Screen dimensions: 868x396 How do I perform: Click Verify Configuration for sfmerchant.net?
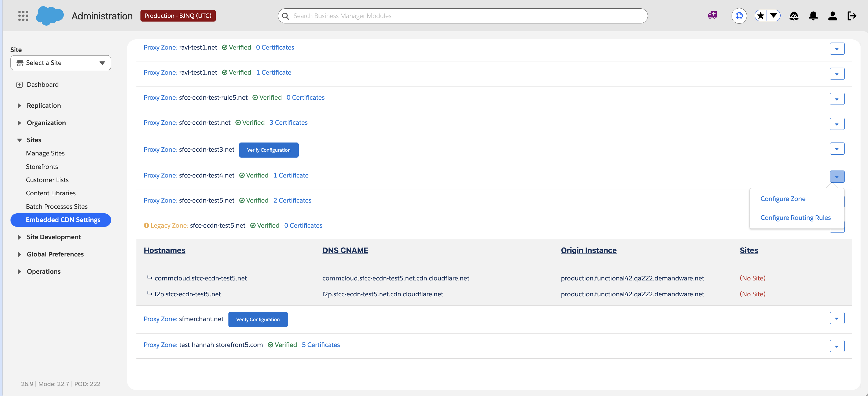[x=258, y=319]
